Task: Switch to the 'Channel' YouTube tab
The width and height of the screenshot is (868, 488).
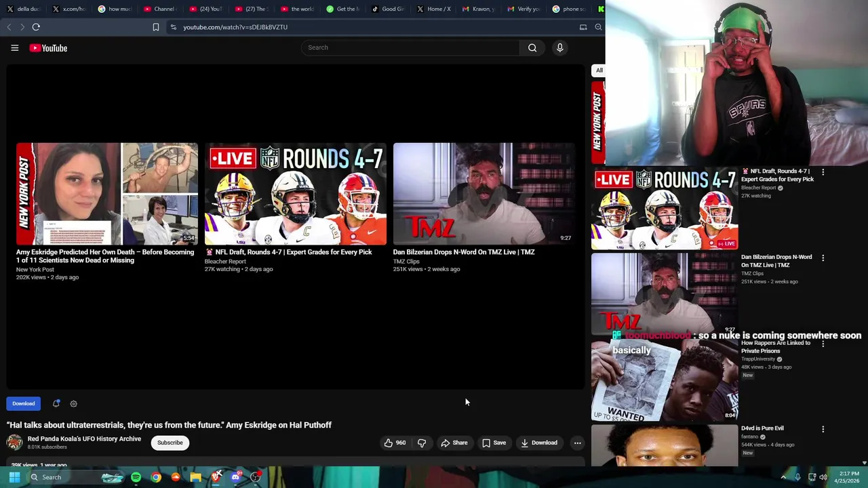Action: click(x=160, y=9)
